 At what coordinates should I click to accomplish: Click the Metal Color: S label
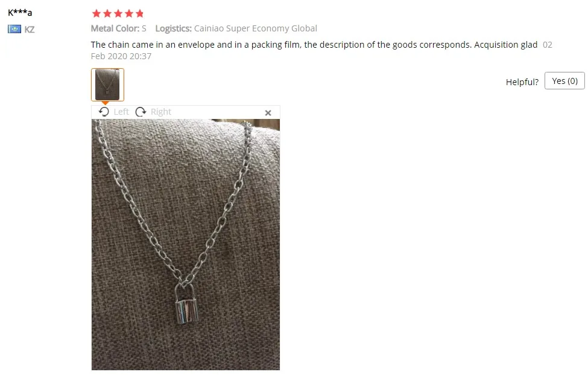point(118,28)
